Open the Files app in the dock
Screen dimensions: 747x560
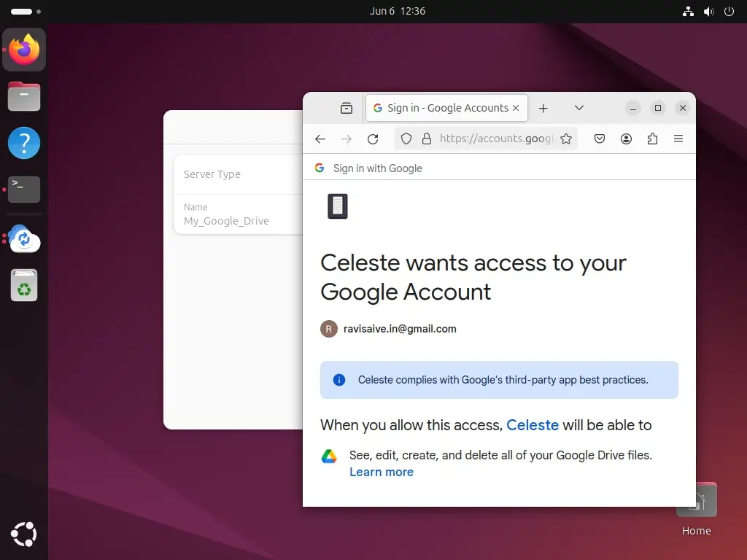[x=24, y=96]
